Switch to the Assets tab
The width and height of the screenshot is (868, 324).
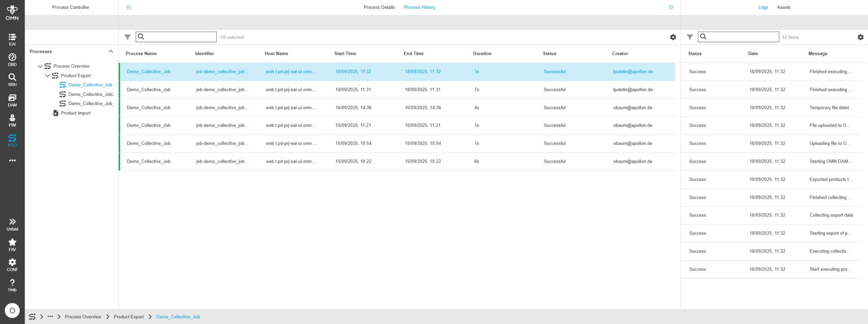pos(783,7)
